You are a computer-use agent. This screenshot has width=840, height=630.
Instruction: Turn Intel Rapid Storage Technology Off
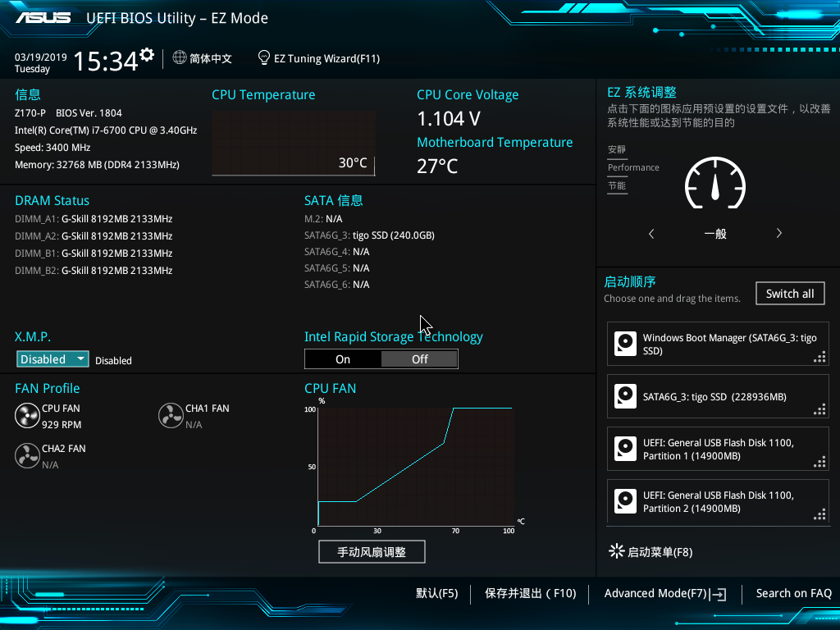tap(419, 359)
